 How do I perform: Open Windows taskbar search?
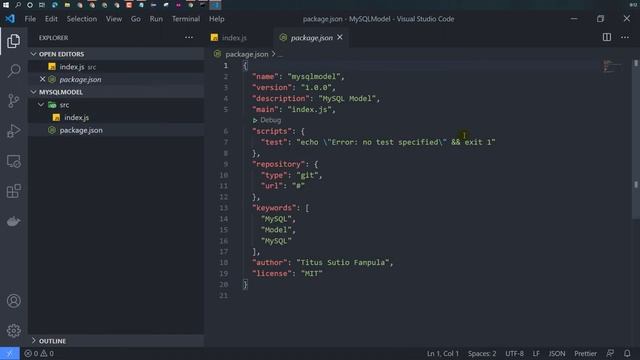(x=18, y=5)
